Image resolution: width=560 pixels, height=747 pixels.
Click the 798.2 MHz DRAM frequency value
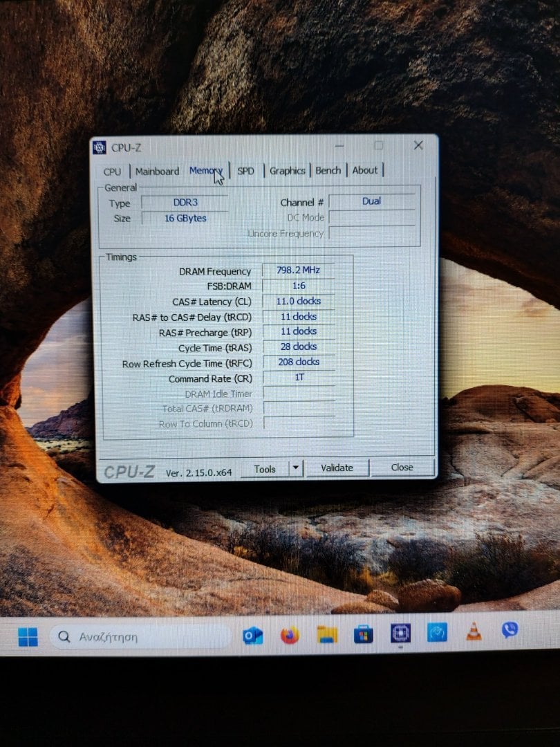(x=299, y=270)
